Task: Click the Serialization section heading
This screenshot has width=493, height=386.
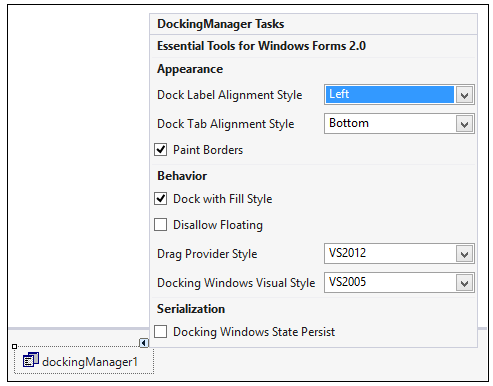Action: 191,309
